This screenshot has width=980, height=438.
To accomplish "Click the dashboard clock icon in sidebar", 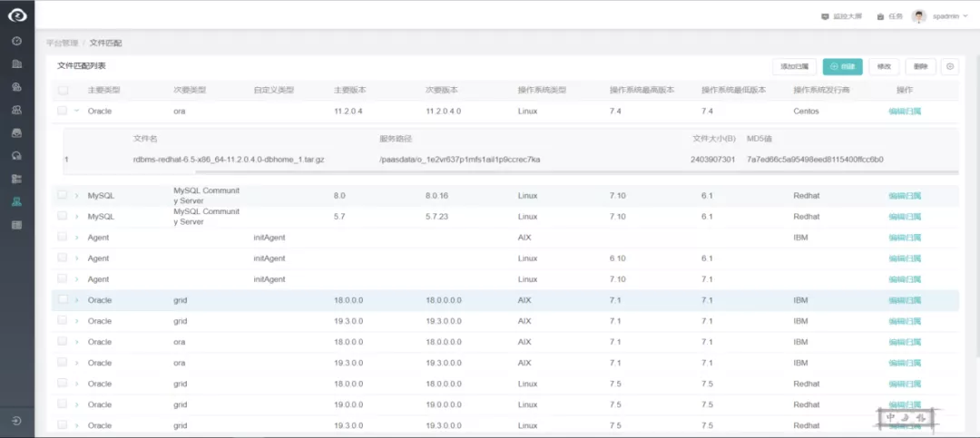I will (16, 41).
